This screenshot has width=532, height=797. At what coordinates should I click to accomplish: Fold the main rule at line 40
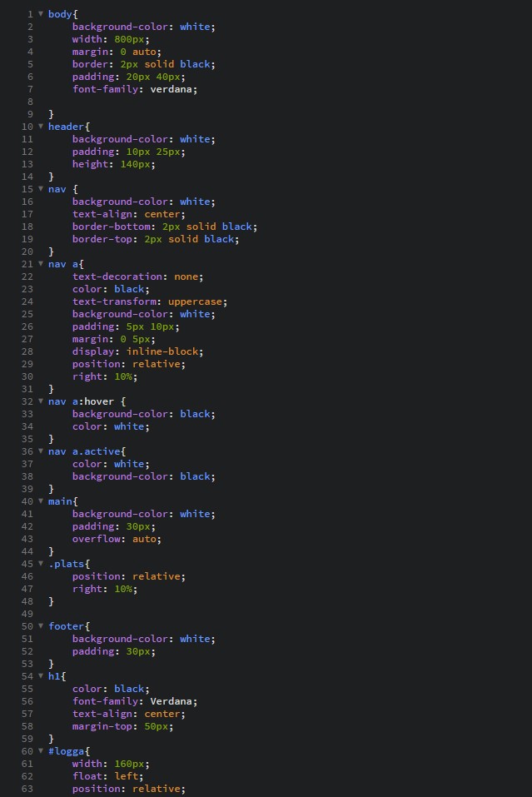point(41,501)
